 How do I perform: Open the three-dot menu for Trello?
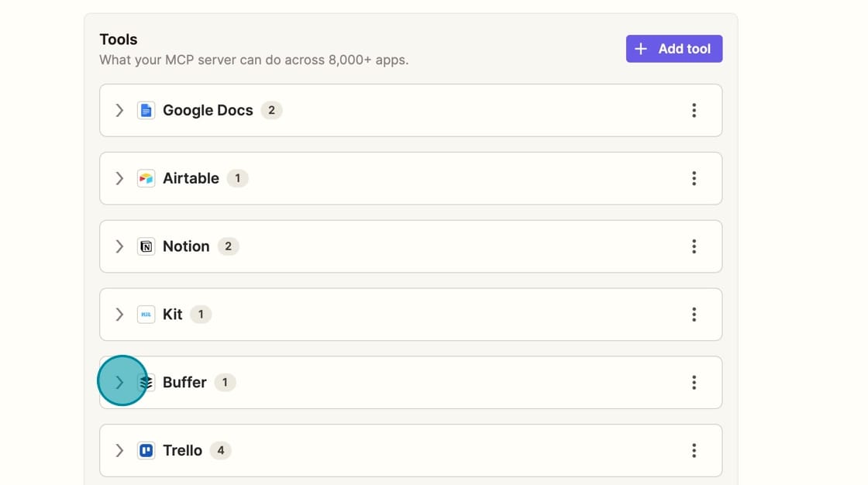click(694, 451)
